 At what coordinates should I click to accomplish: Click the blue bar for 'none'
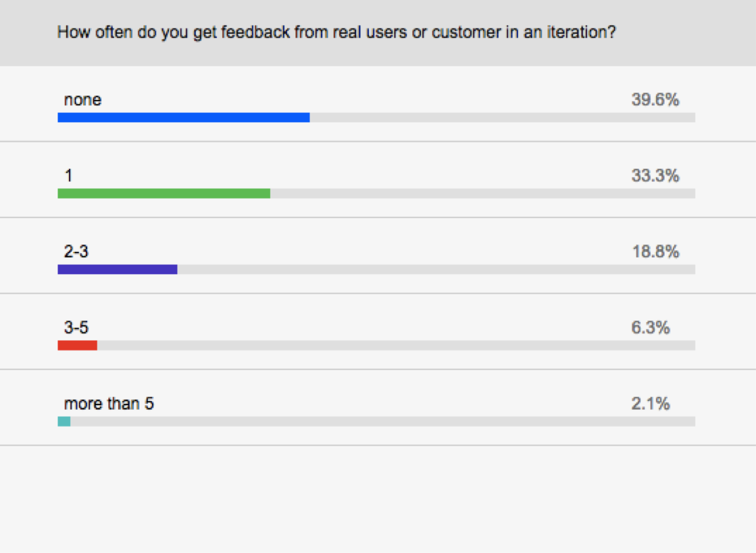(183, 117)
